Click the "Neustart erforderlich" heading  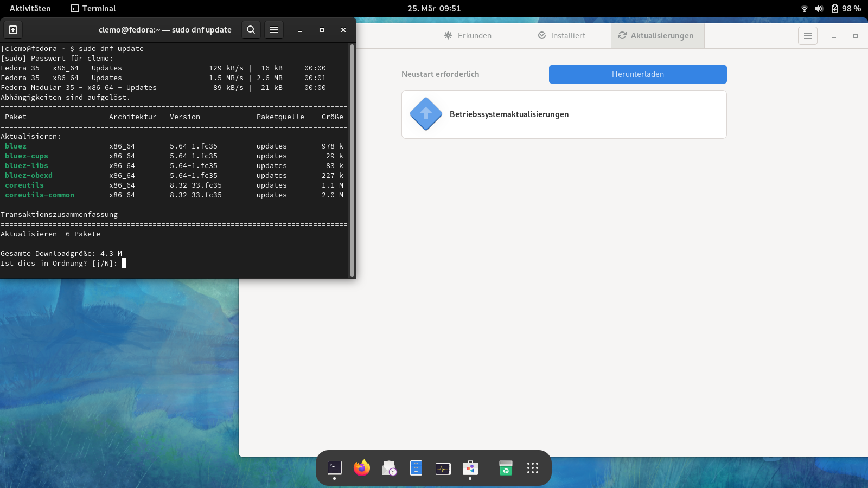click(441, 74)
